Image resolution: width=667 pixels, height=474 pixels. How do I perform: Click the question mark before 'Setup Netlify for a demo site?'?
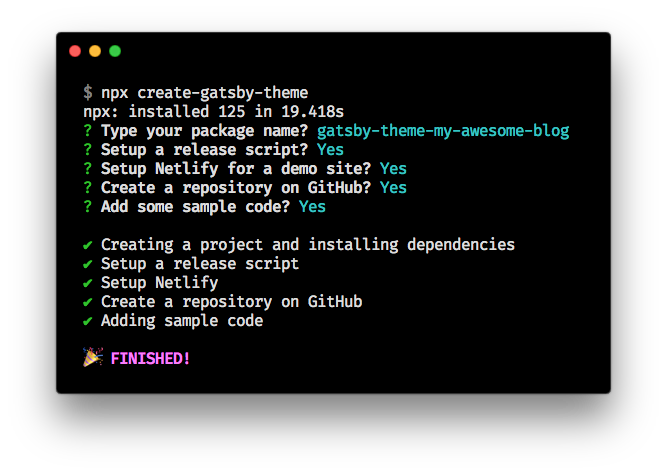pyautogui.click(x=88, y=168)
